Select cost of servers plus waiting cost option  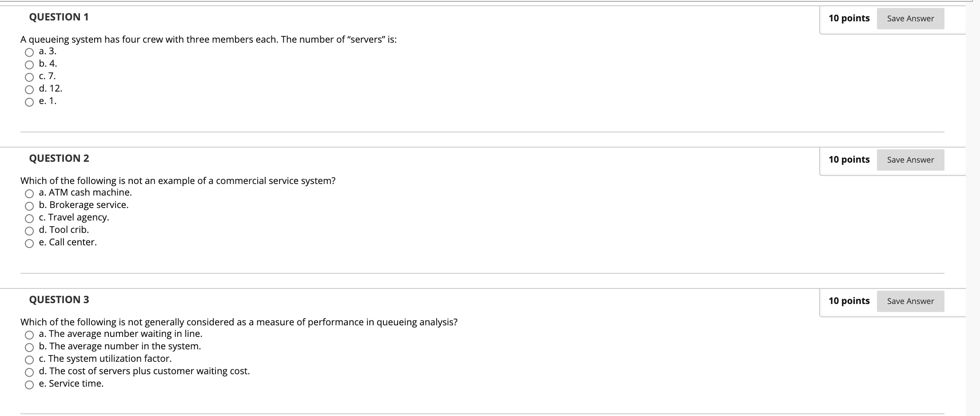click(x=28, y=371)
